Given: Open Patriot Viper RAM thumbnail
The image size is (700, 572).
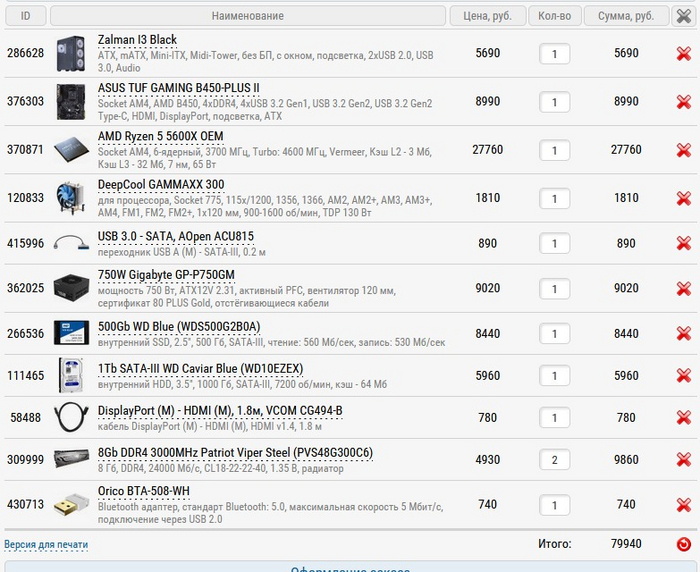Looking at the screenshot, I should click(71, 459).
